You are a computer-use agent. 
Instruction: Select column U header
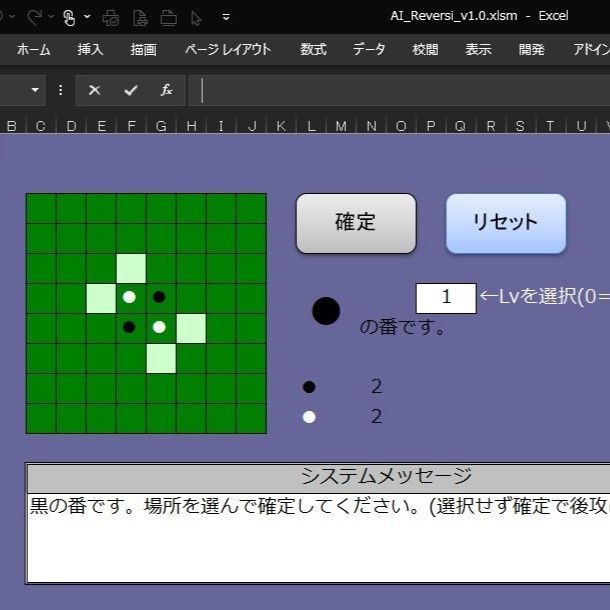pos(581,126)
